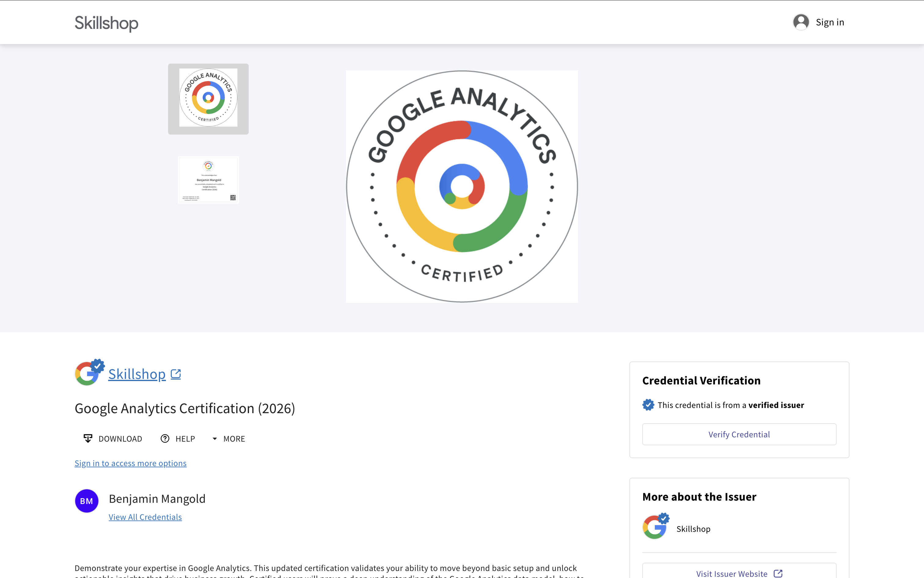This screenshot has height=578, width=924.
Task: Click the BM avatar circle
Action: pos(87,501)
